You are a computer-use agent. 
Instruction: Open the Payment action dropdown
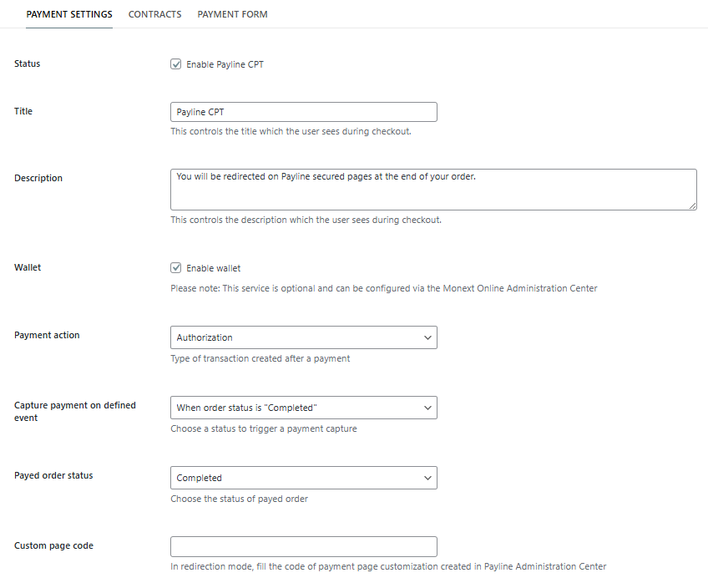(303, 337)
